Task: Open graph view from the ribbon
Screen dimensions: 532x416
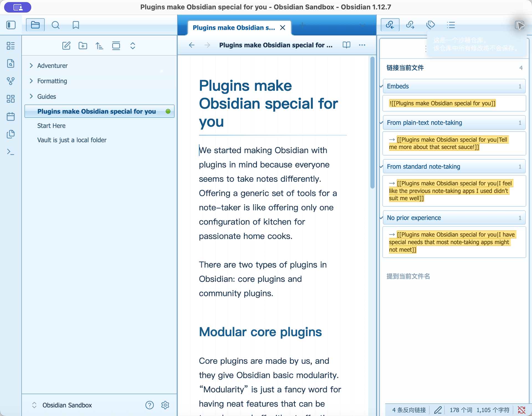Action: point(11,81)
